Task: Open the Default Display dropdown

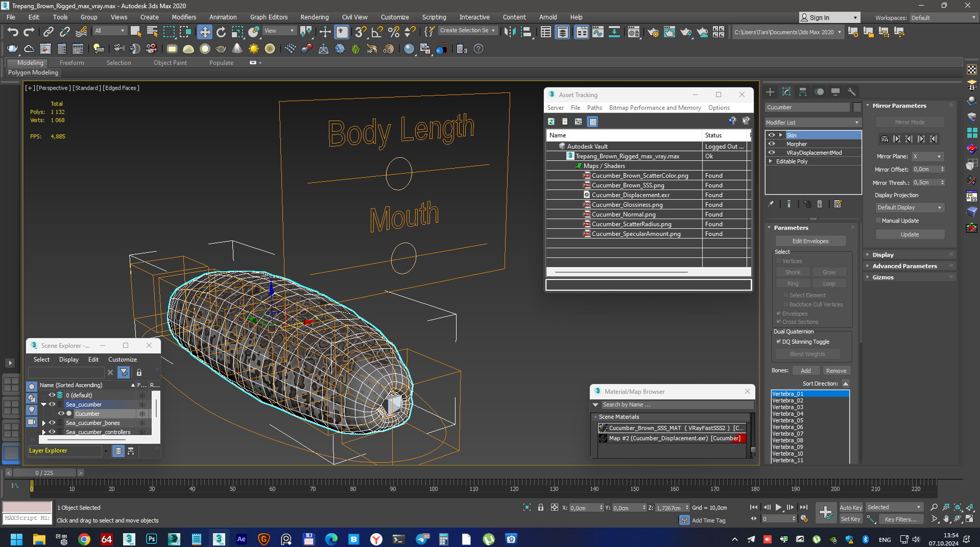Action: click(910, 207)
